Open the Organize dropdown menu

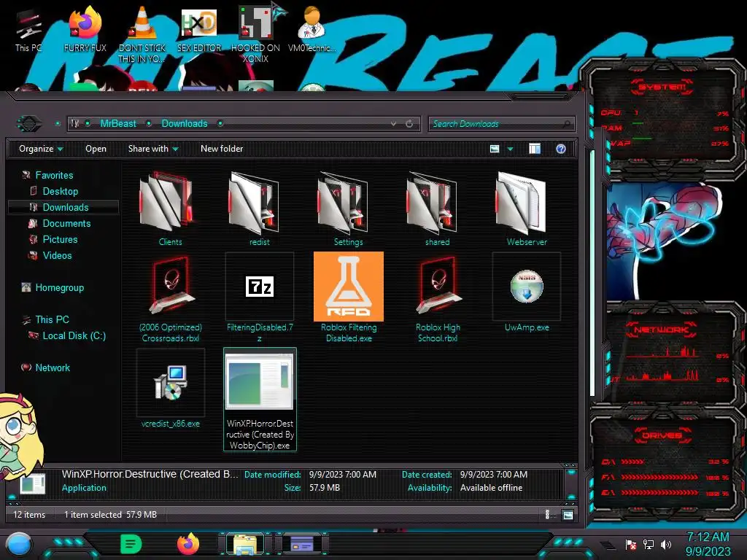pos(41,149)
